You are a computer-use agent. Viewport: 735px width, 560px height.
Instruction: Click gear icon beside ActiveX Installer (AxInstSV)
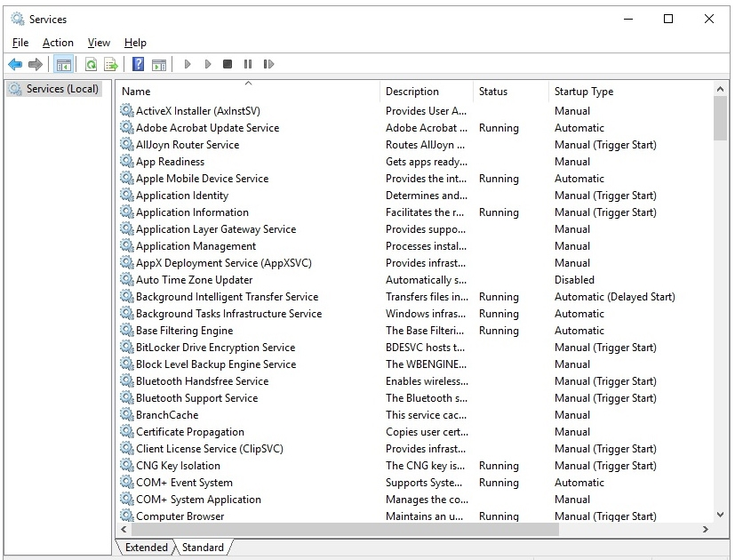tap(126, 110)
